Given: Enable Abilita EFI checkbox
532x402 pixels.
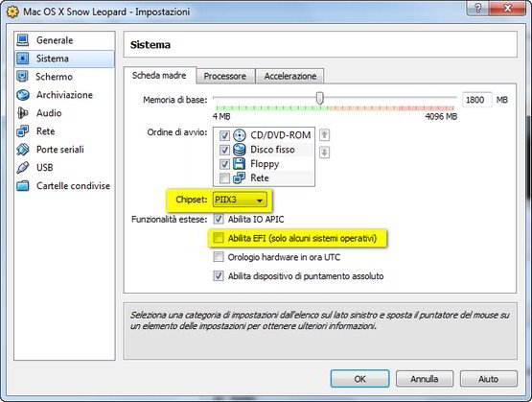Looking at the screenshot, I should [x=219, y=238].
